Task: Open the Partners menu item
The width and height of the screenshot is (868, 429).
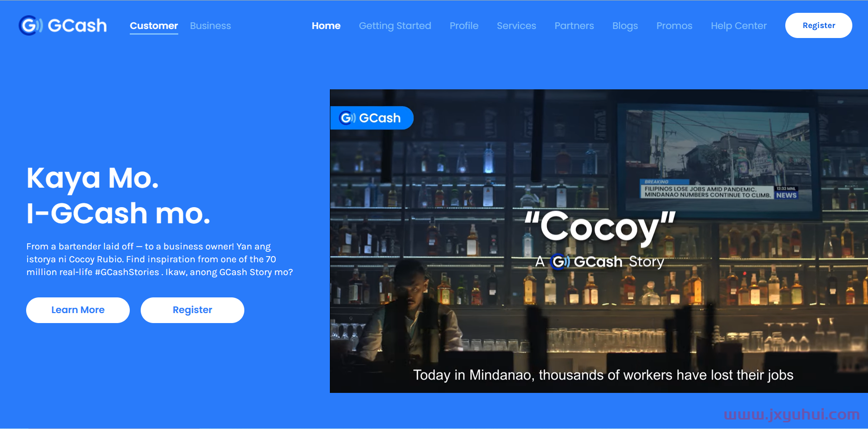Action: click(574, 26)
